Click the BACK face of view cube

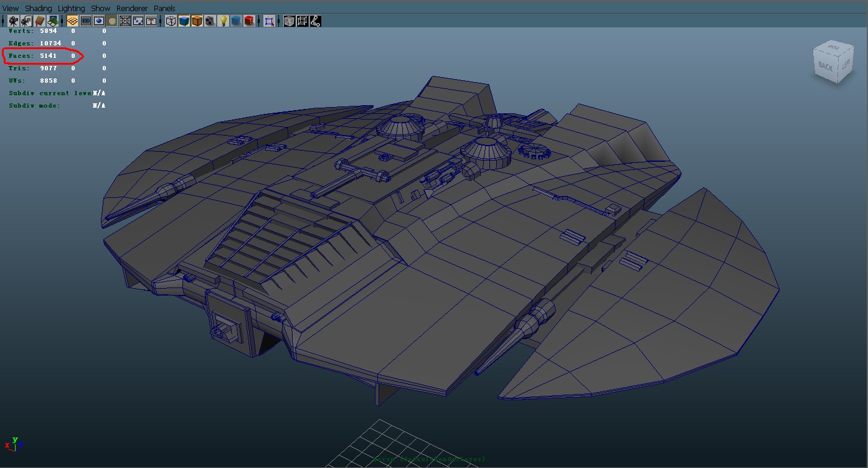826,66
